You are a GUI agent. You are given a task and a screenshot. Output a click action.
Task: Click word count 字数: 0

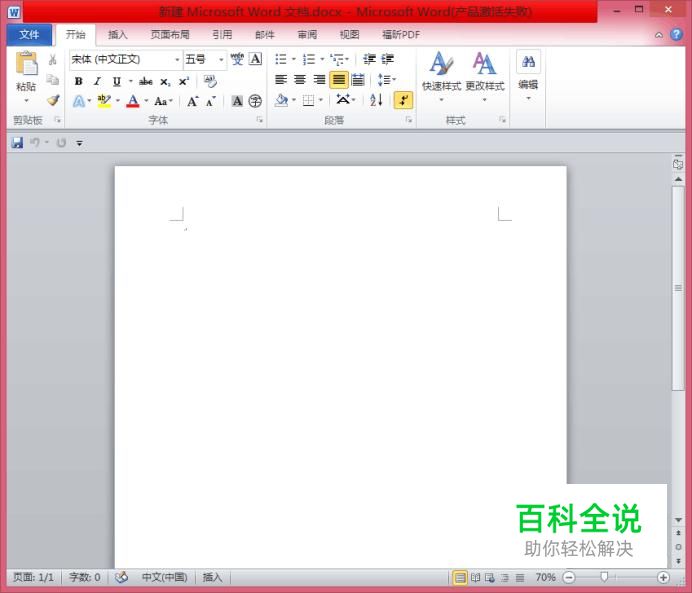click(84, 577)
